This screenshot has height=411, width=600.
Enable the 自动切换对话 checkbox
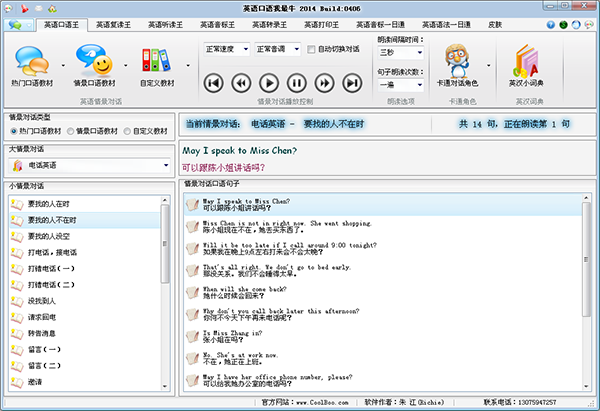[x=311, y=48]
